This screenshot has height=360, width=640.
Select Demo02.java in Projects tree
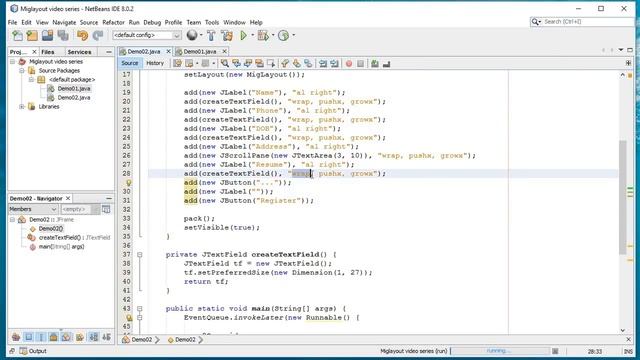click(x=73, y=98)
